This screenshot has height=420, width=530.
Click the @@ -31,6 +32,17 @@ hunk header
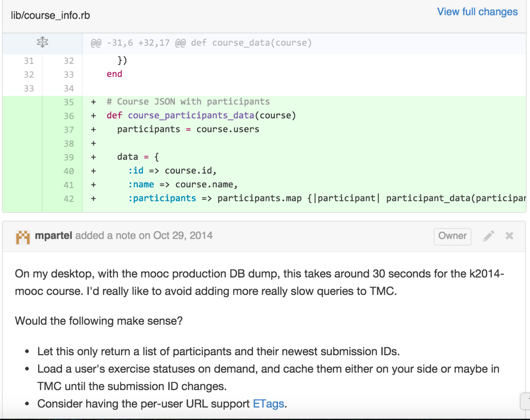(x=201, y=43)
